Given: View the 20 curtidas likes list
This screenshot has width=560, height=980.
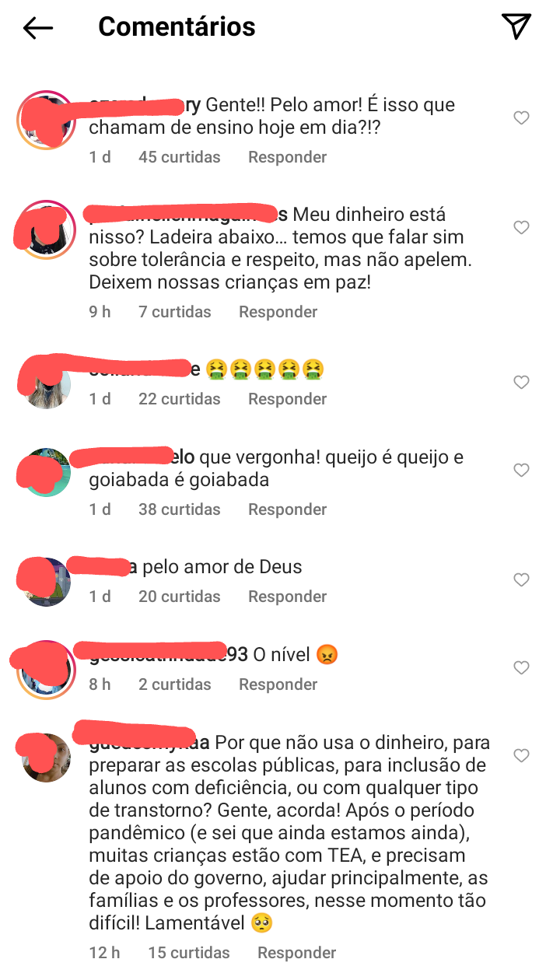Looking at the screenshot, I should (180, 597).
